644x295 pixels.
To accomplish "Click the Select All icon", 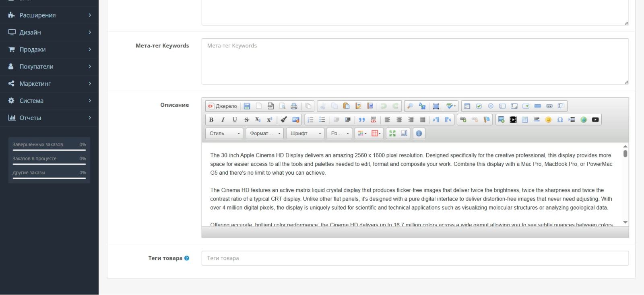I will coord(436,106).
